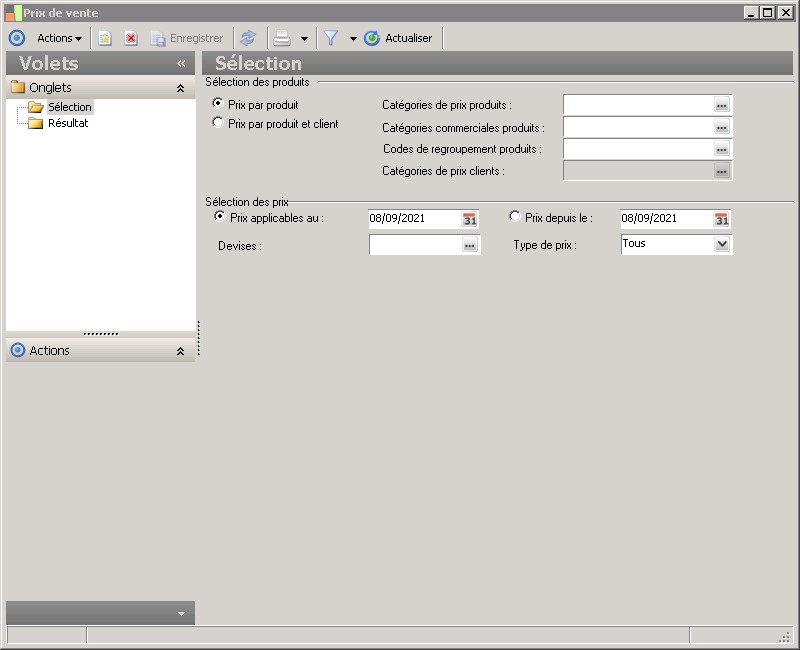Switch to the Résultat tab item
This screenshot has height=650, width=800.
click(68, 123)
